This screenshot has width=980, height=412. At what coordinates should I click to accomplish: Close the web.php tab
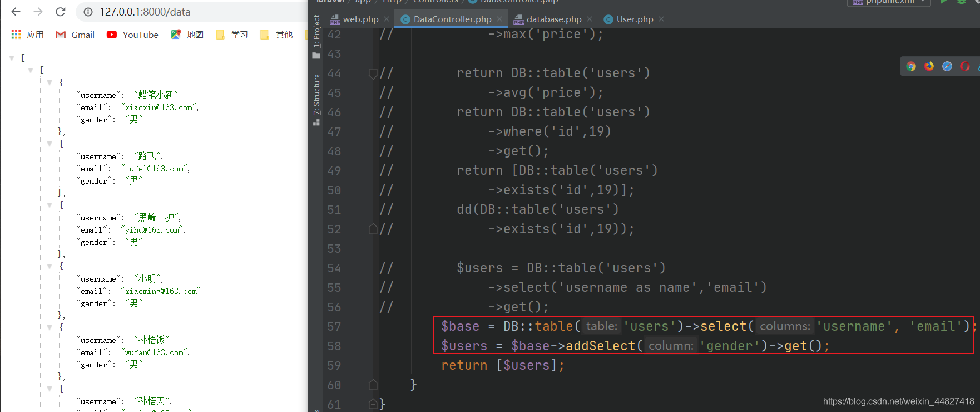pos(387,19)
